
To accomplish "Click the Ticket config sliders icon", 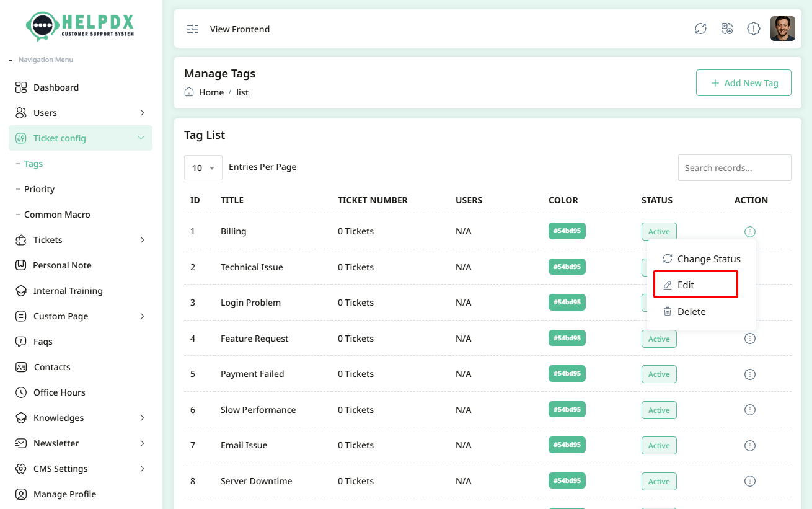I will pos(21,138).
